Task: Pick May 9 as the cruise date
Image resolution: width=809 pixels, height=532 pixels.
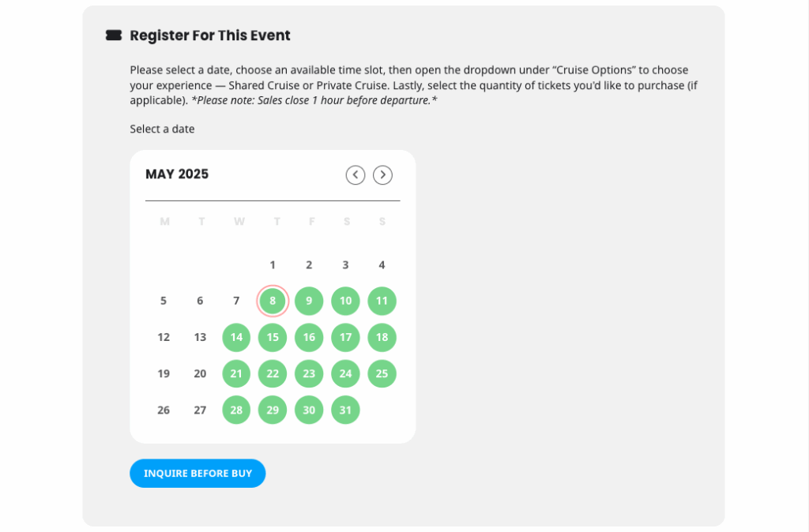Action: 309,301
